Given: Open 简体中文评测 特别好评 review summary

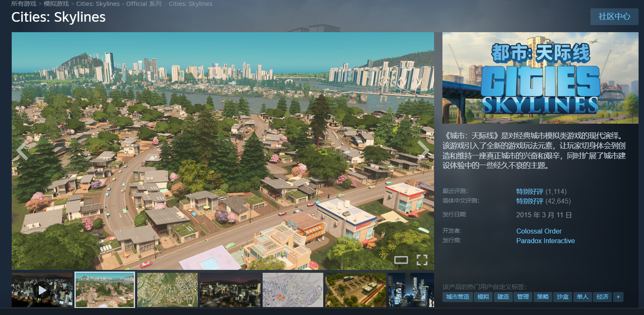Looking at the screenshot, I should pyautogui.click(x=529, y=201).
